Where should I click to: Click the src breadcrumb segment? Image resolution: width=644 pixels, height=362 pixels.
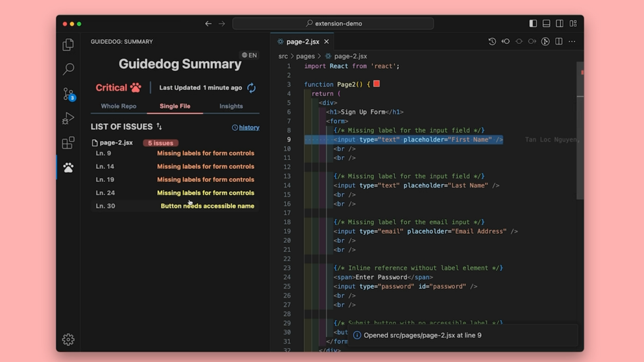point(283,57)
